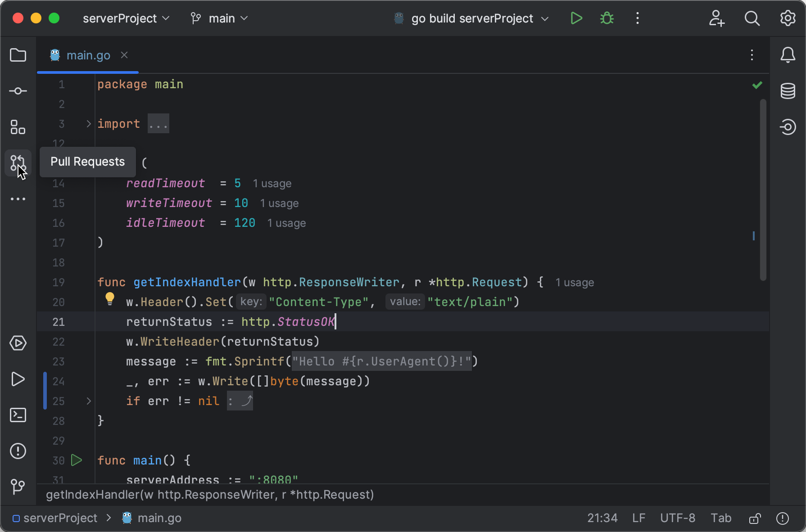Open the go build serverProject configuration dropdown

[x=471, y=18]
